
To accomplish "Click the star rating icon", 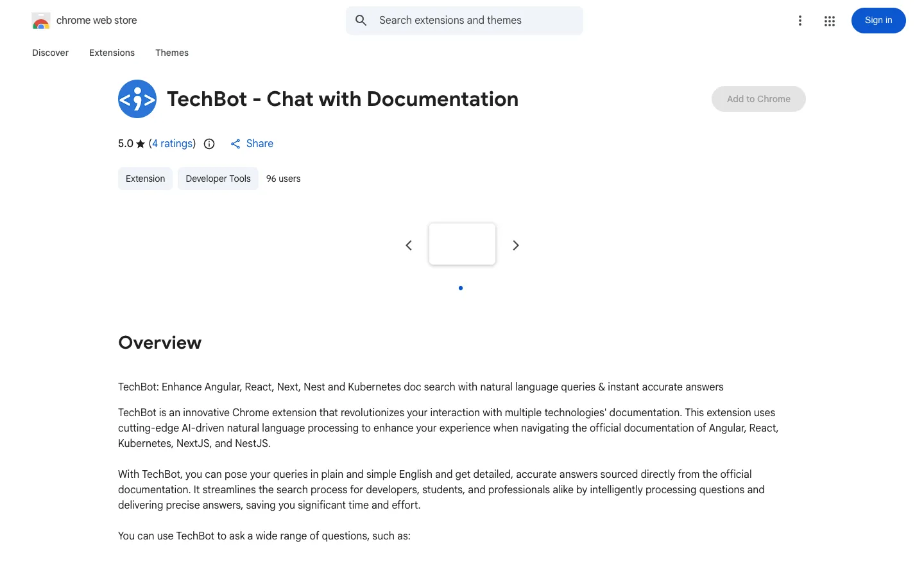I will tap(141, 144).
